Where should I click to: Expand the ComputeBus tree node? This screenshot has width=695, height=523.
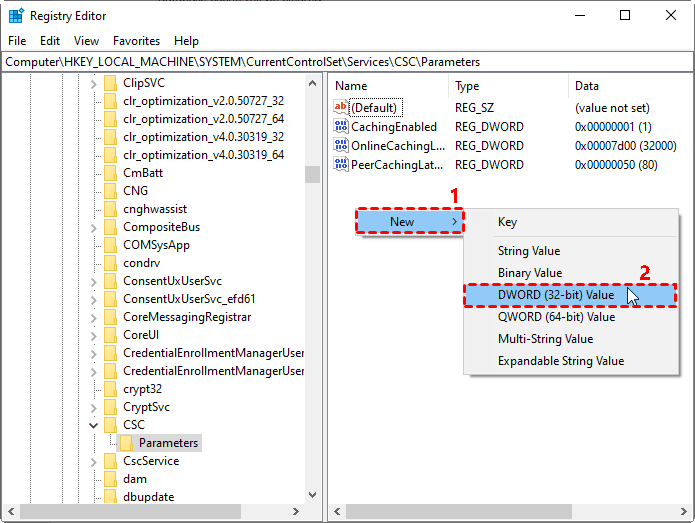coord(93,227)
